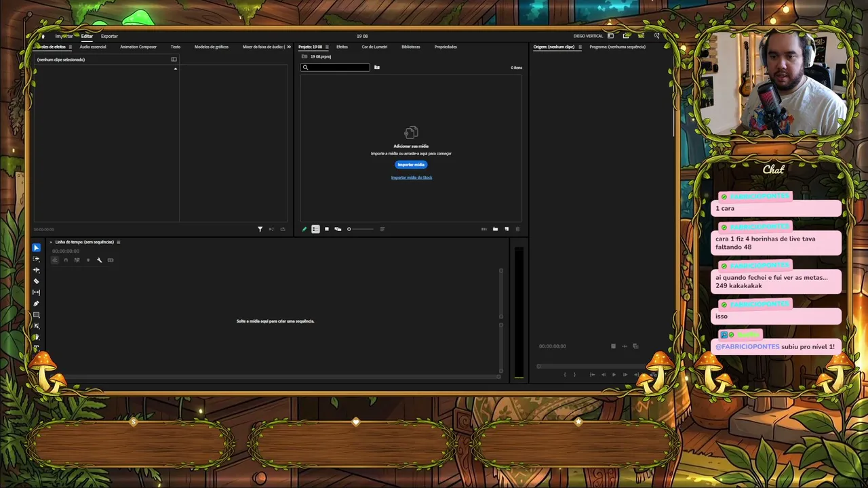Toggle insert sequences as nests button
This screenshot has height=488, width=868.
point(55,260)
